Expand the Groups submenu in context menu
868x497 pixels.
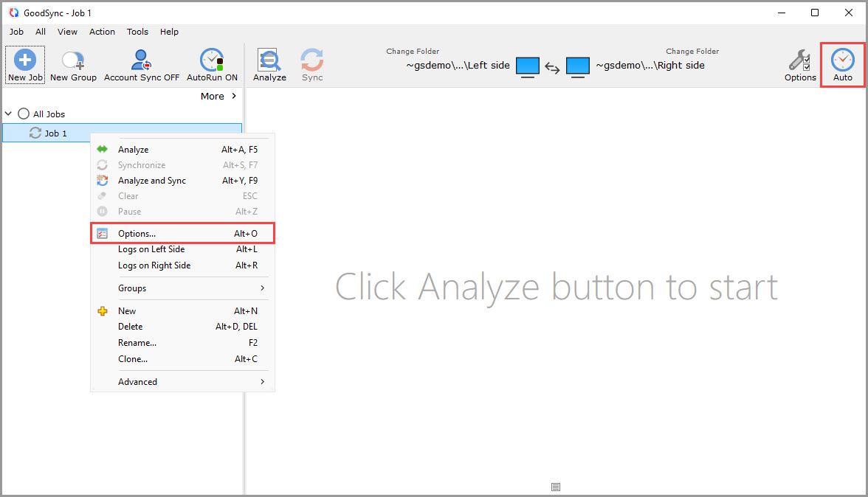point(132,288)
